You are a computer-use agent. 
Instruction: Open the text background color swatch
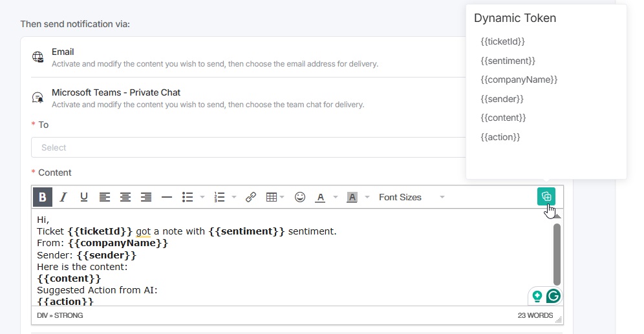(x=352, y=197)
